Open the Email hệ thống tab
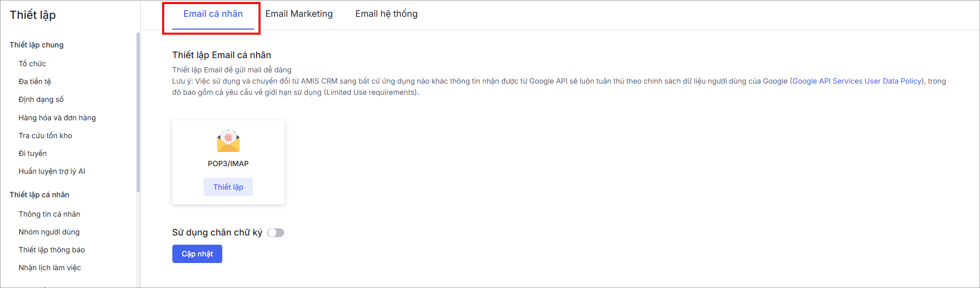 point(386,14)
